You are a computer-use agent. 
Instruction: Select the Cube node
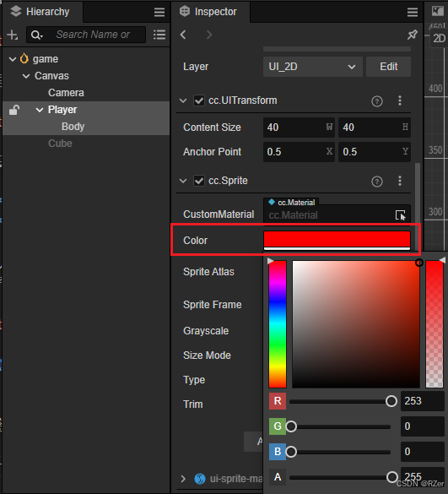pyautogui.click(x=60, y=144)
